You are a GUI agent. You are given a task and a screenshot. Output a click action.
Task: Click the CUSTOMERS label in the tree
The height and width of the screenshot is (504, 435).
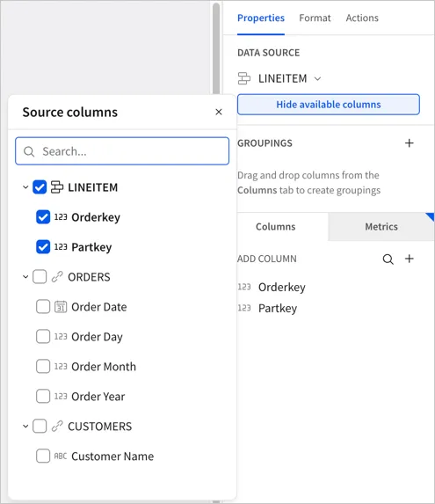click(100, 427)
